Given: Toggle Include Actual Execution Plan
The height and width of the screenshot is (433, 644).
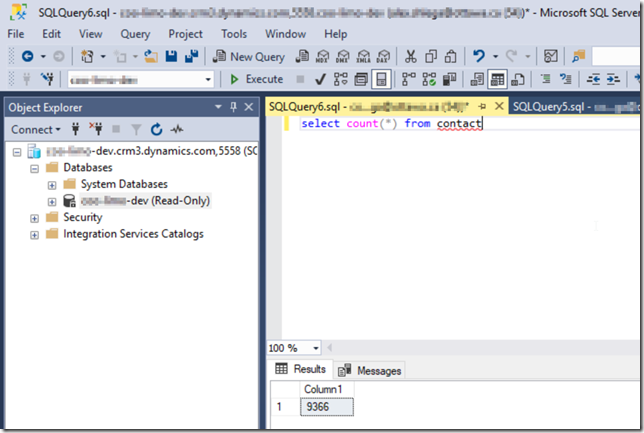Looking at the screenshot, I should click(x=408, y=79).
